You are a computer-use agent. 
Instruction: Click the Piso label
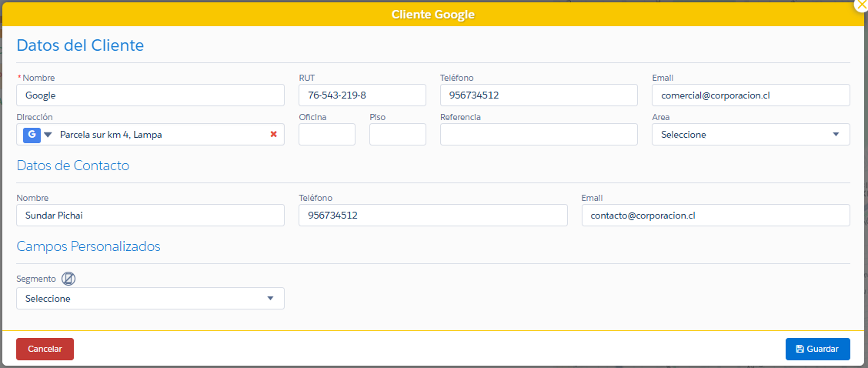click(378, 117)
